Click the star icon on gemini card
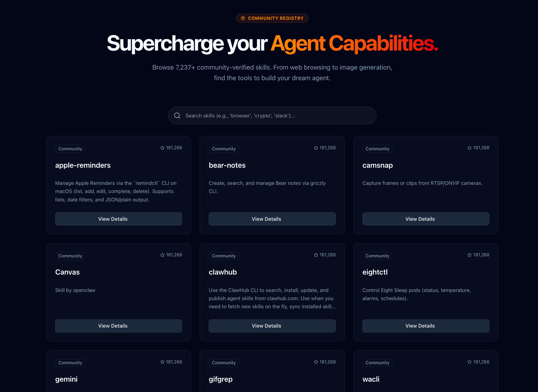Viewport: 538px width, 392px height. tap(162, 362)
